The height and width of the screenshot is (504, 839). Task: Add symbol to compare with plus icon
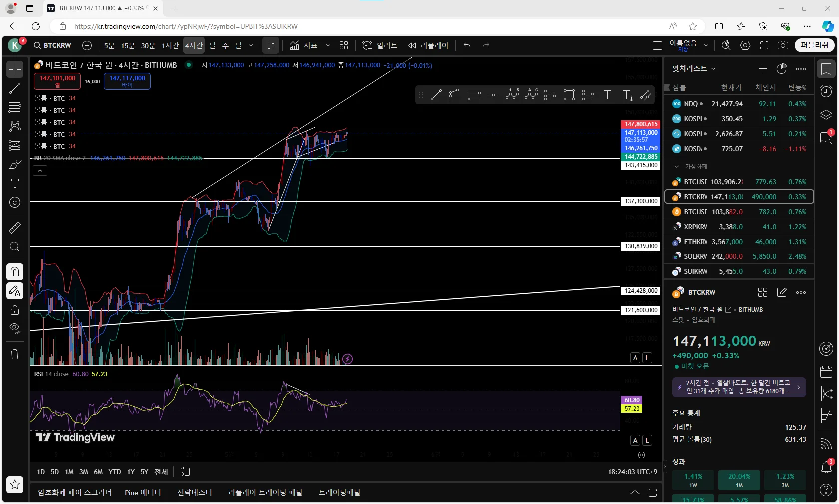tap(87, 45)
